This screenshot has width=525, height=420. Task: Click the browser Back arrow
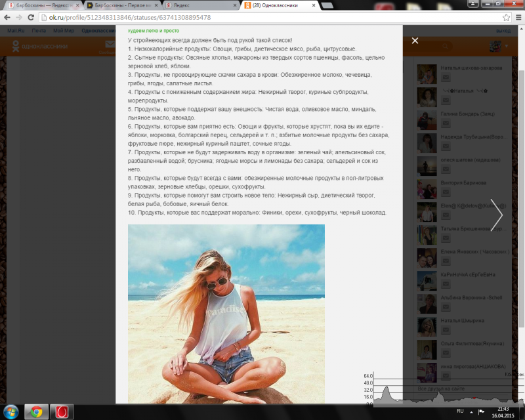[x=7, y=18]
